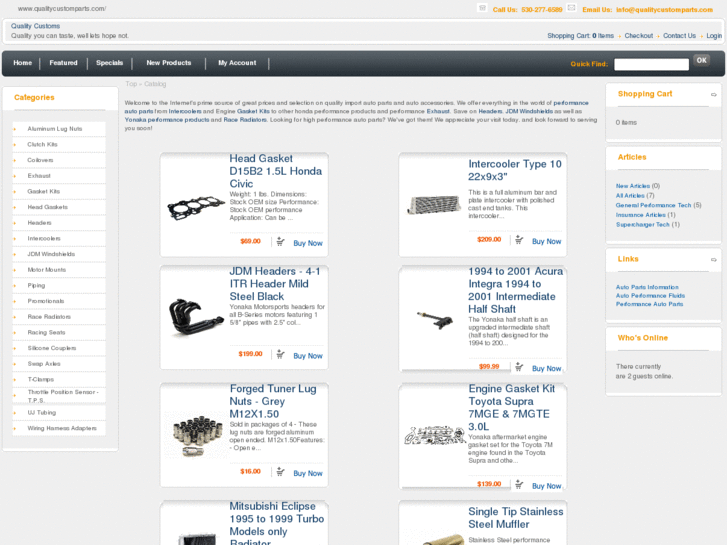Open the Half Shaft product image
The width and height of the screenshot is (727, 545).
pyautogui.click(x=435, y=320)
